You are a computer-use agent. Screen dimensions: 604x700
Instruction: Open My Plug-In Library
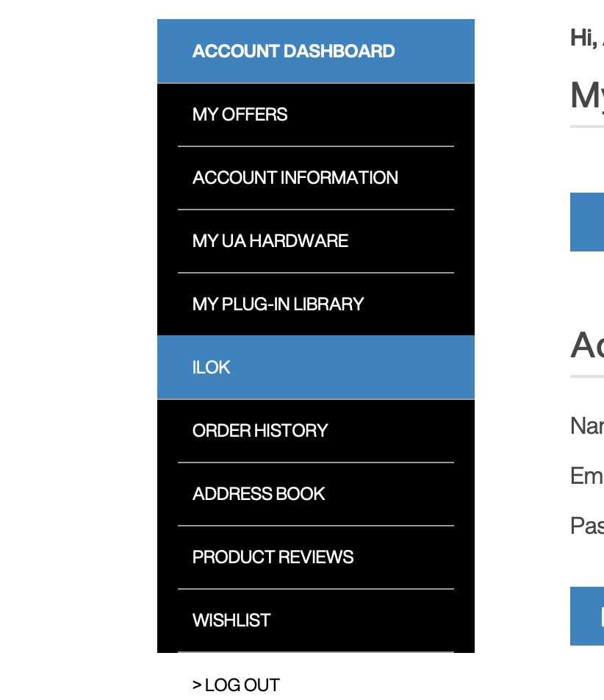[x=316, y=304]
